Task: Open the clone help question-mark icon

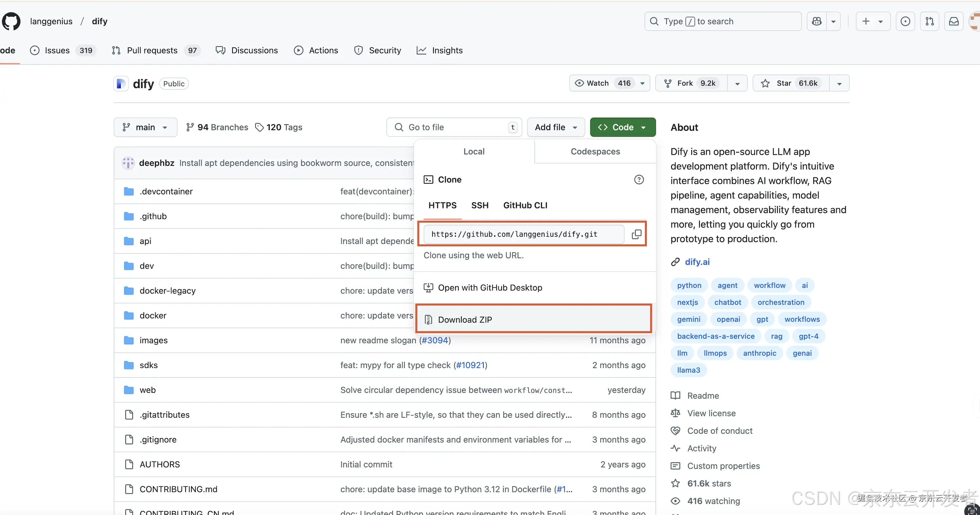Action: pyautogui.click(x=639, y=180)
